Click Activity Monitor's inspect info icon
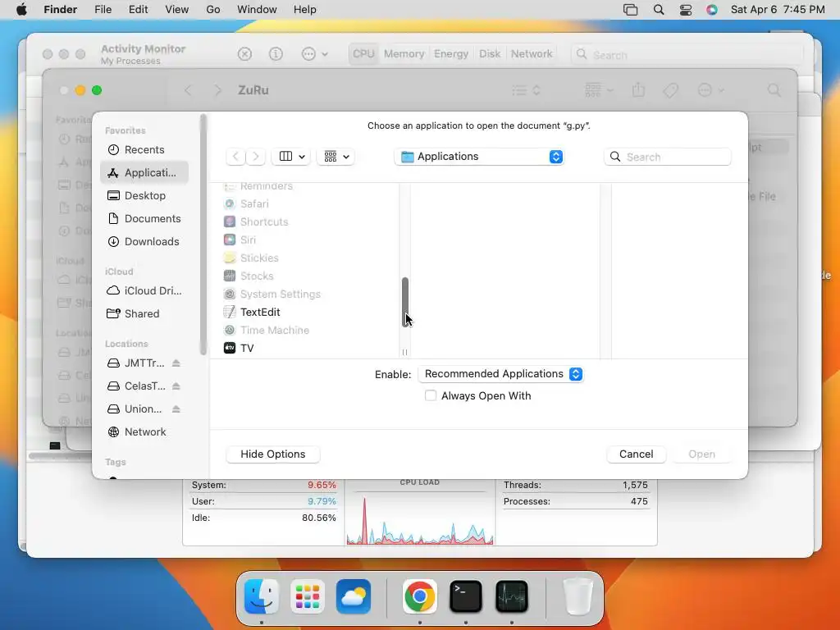840x630 pixels. click(x=276, y=54)
